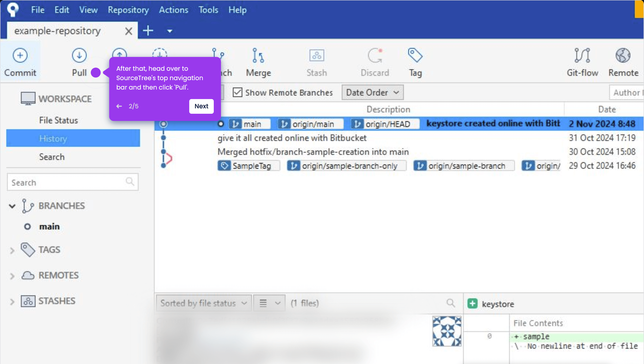Select the keystore file name
Screen dimensions: 644x364
click(x=498, y=304)
